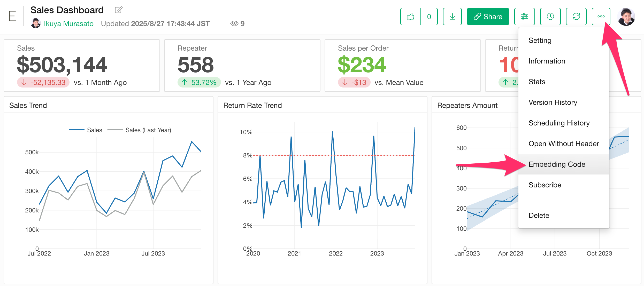Toggle Sales (Last Year) legend series
644x286 pixels.
[148, 130]
